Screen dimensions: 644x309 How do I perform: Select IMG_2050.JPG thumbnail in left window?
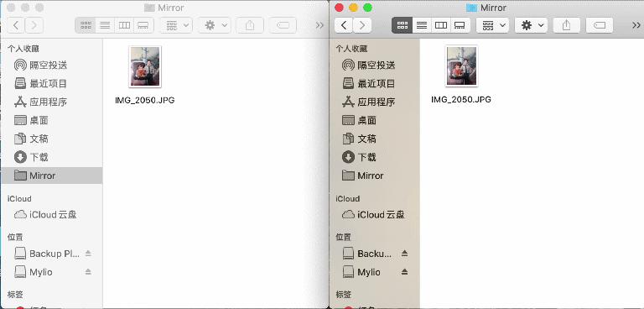coord(145,66)
